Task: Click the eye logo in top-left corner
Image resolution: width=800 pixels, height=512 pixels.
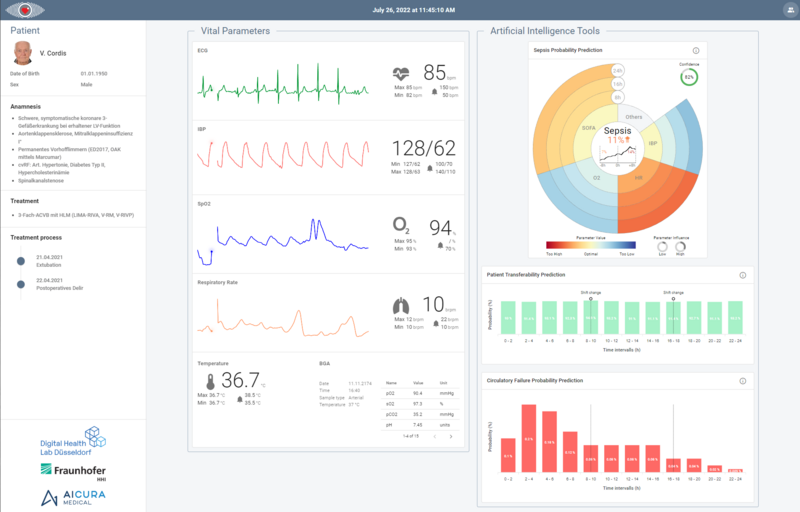Action: [23, 10]
